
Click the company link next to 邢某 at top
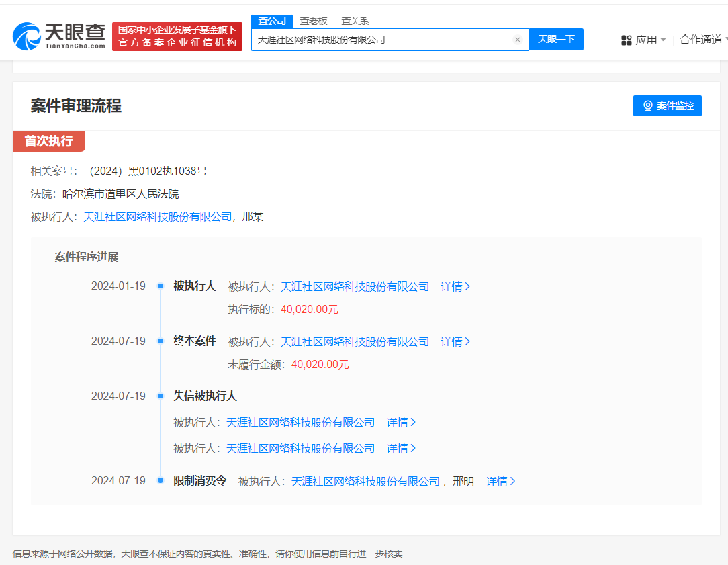pyautogui.click(x=157, y=216)
